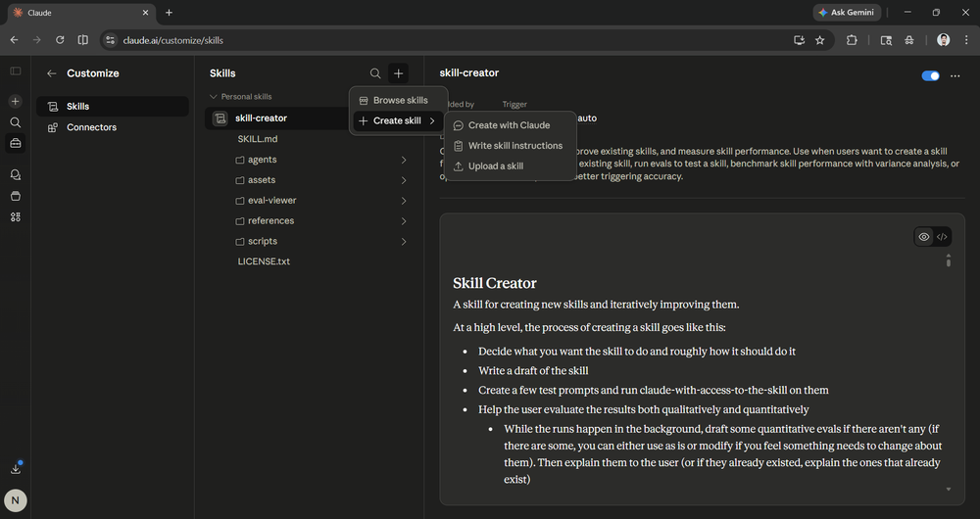Select Create with Claude option
Viewport: 980px width, 519px height.
[x=509, y=125]
